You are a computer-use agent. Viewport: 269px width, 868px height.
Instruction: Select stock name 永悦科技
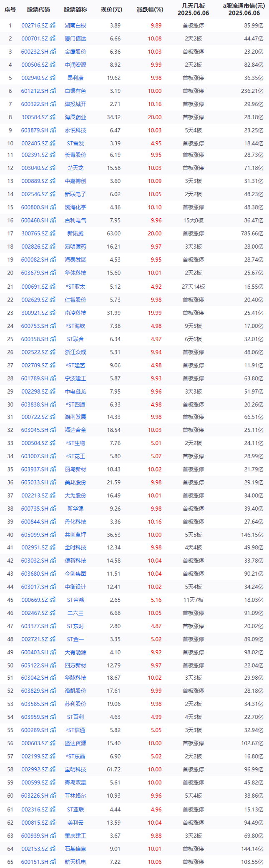[x=75, y=130]
